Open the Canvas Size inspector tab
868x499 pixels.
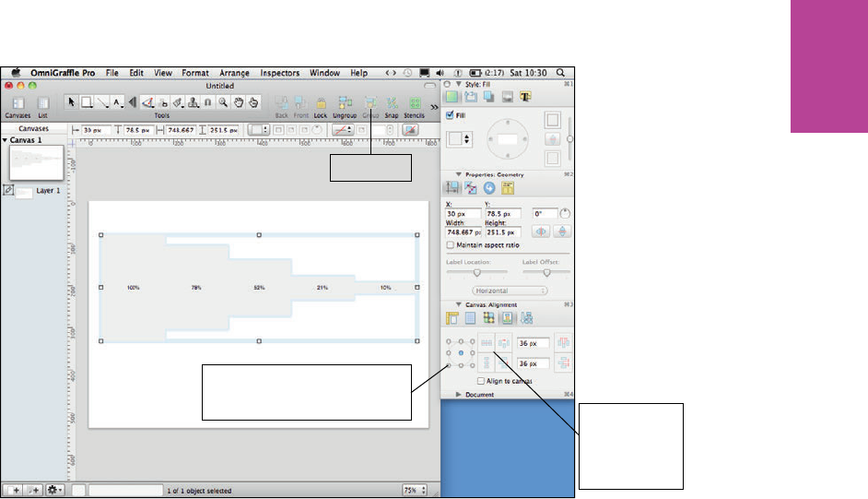[452, 318]
